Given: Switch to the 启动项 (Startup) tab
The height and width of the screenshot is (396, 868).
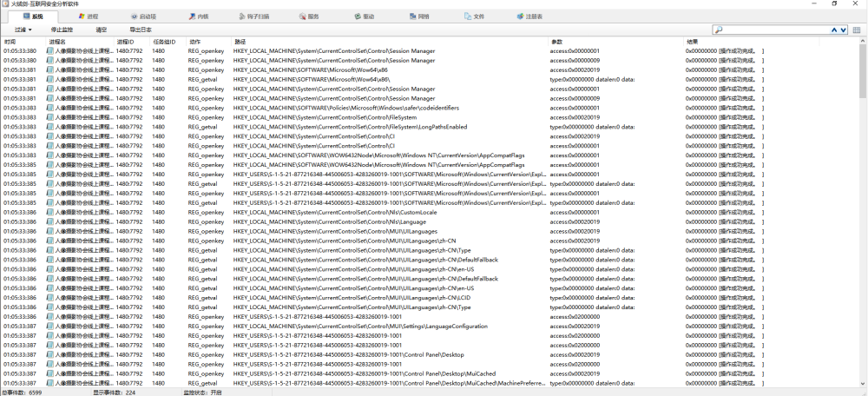Looking at the screenshot, I should [x=143, y=16].
